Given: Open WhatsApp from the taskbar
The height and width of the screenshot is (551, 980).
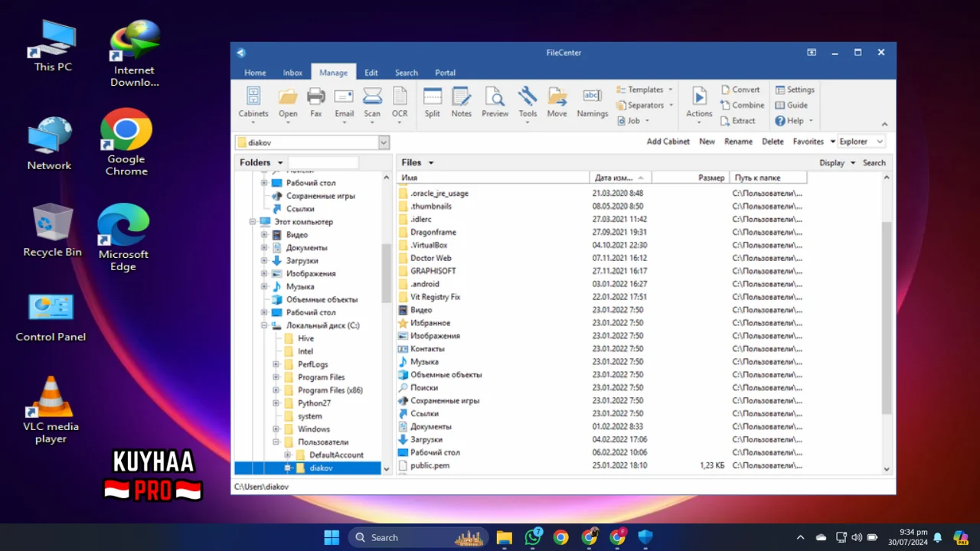Looking at the screenshot, I should coord(533,537).
